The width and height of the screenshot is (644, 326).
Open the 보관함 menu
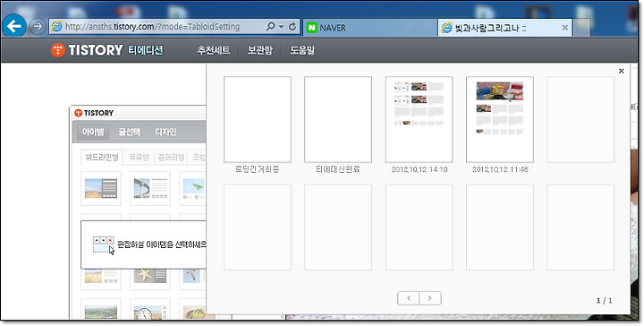tap(259, 50)
